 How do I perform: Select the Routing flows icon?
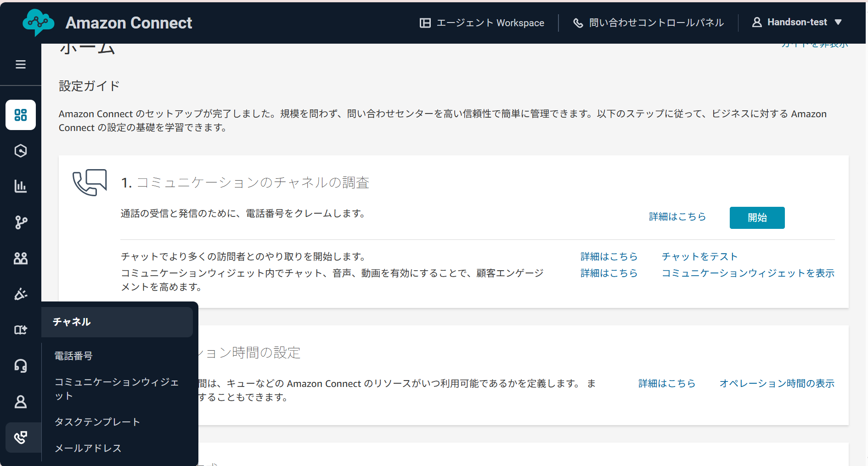(x=21, y=222)
